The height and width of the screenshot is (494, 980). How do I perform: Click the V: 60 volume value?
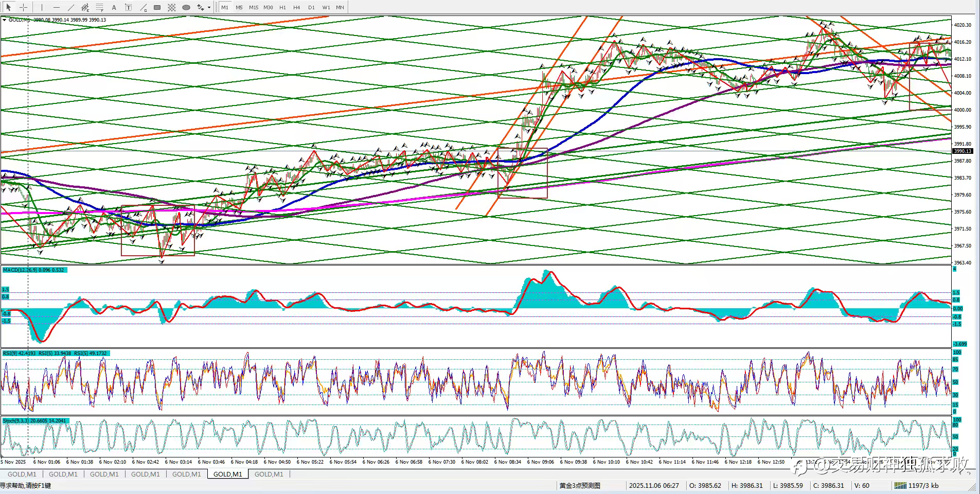pyautogui.click(x=862, y=485)
